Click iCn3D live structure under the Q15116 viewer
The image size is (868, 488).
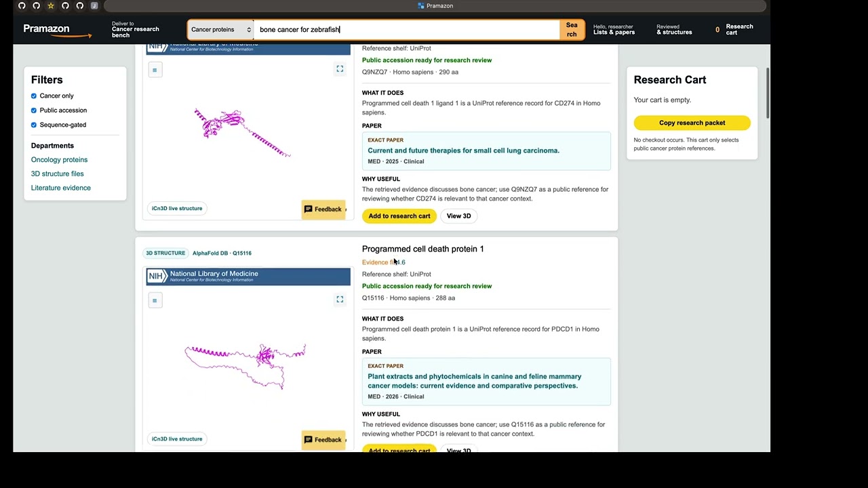pos(177,439)
